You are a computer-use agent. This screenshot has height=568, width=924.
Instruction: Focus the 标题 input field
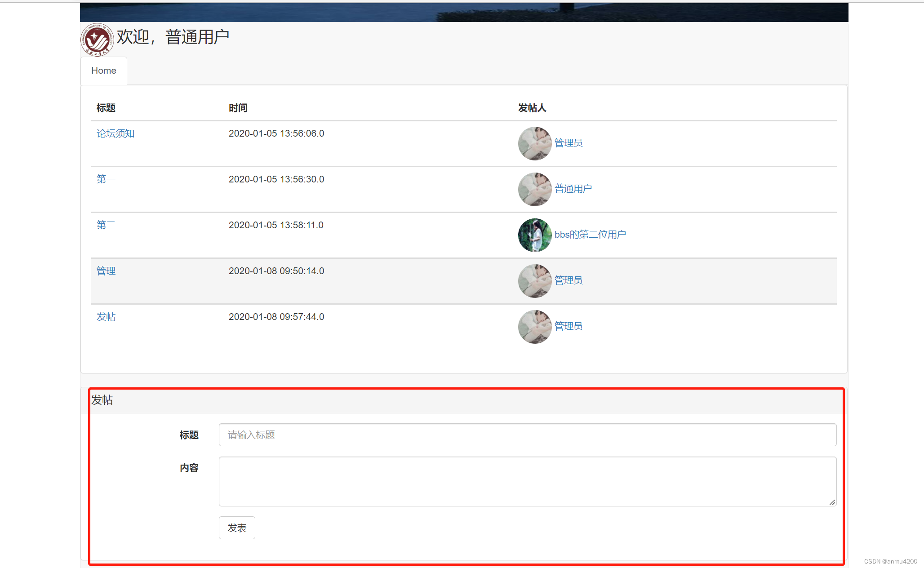528,435
